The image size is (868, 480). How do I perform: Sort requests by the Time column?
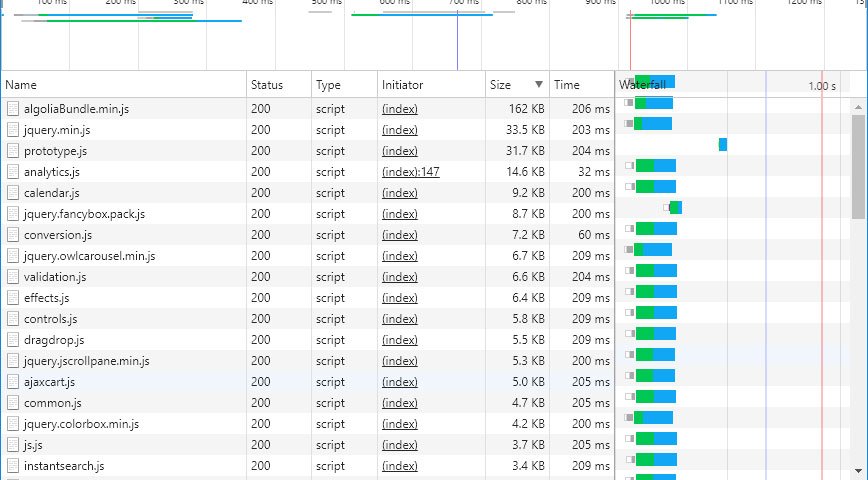pyautogui.click(x=582, y=85)
